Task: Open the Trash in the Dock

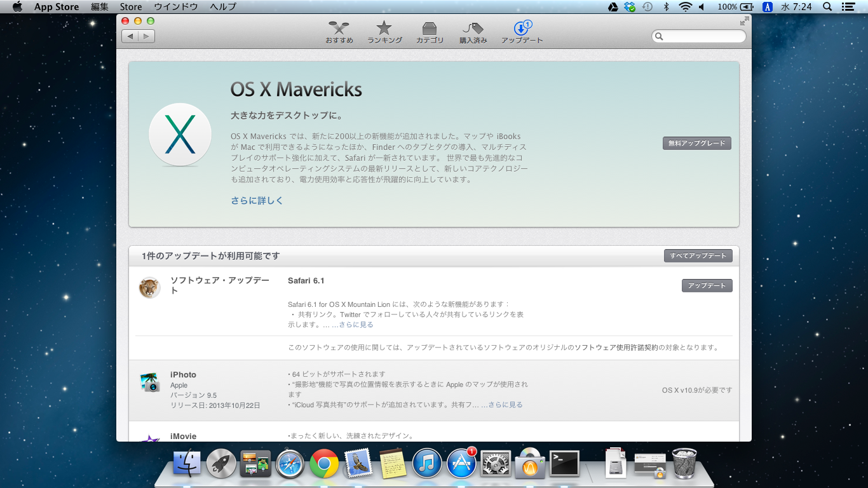Action: tap(684, 464)
